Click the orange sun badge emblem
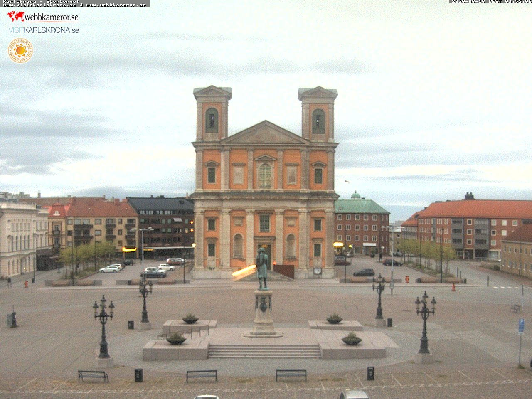Viewport: 532px width, 399px height. pos(20,51)
